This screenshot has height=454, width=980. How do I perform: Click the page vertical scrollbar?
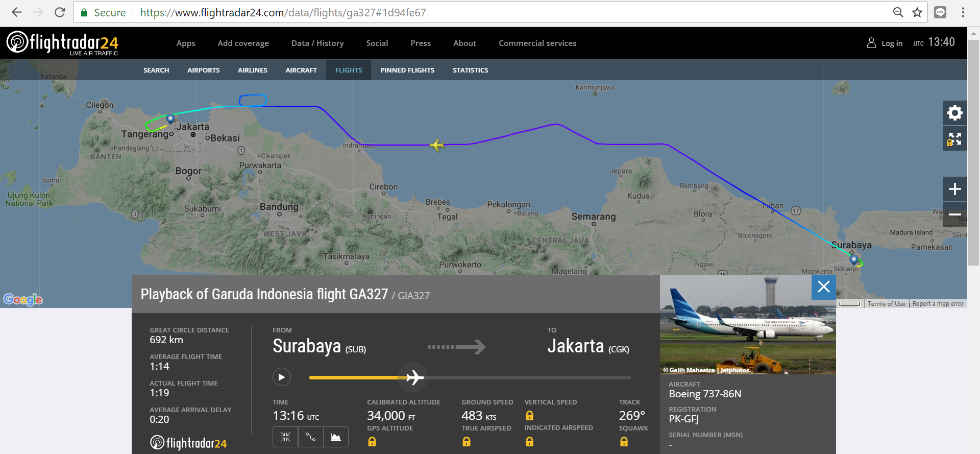[x=974, y=153]
